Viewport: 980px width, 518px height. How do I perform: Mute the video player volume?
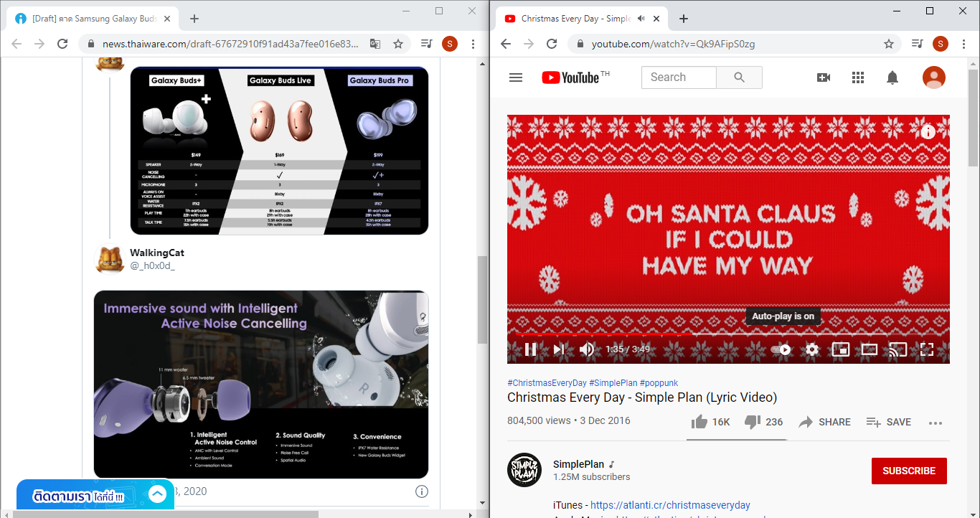click(x=587, y=349)
